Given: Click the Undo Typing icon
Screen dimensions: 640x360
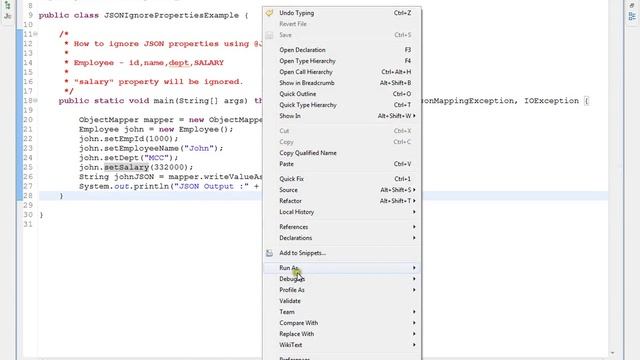Looking at the screenshot, I should [x=269, y=13].
